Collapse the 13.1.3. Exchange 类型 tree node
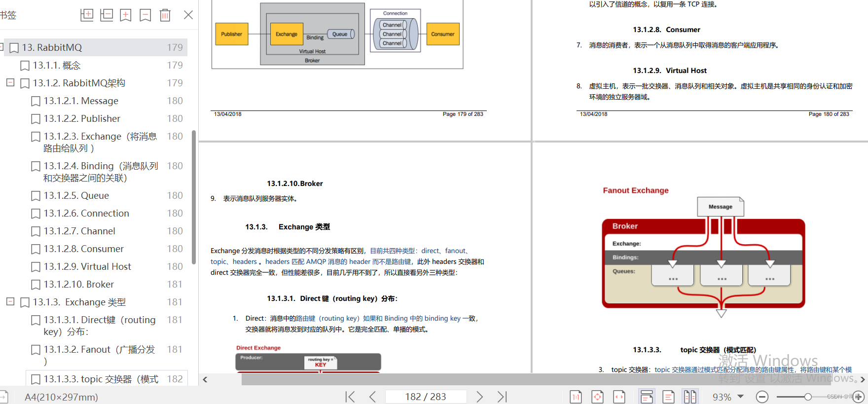868x404 pixels. click(x=10, y=301)
